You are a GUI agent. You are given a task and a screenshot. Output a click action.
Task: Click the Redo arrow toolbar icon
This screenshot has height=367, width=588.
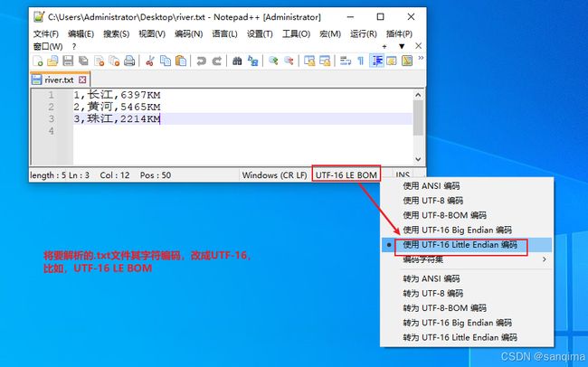coord(216,61)
